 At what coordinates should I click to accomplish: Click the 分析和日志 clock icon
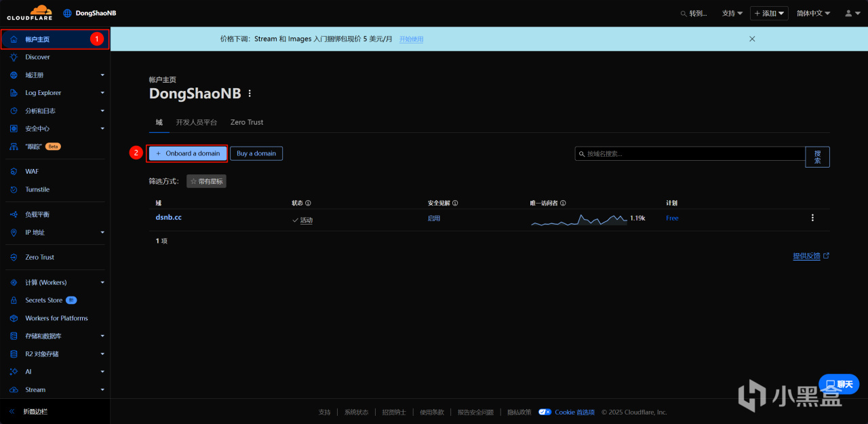pyautogui.click(x=14, y=111)
